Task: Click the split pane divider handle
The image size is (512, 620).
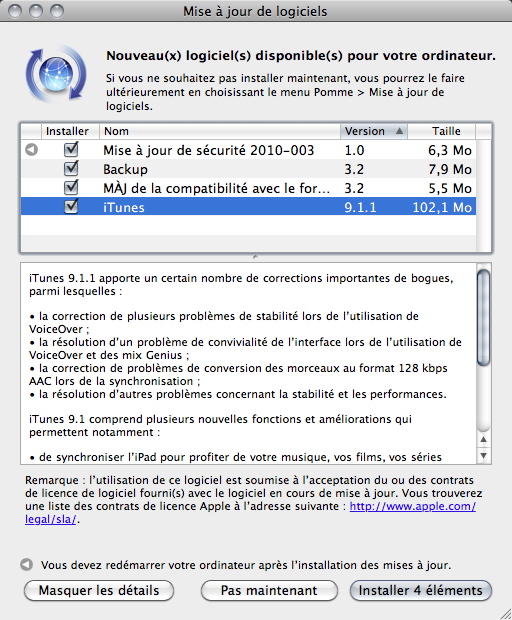Action: (255, 257)
